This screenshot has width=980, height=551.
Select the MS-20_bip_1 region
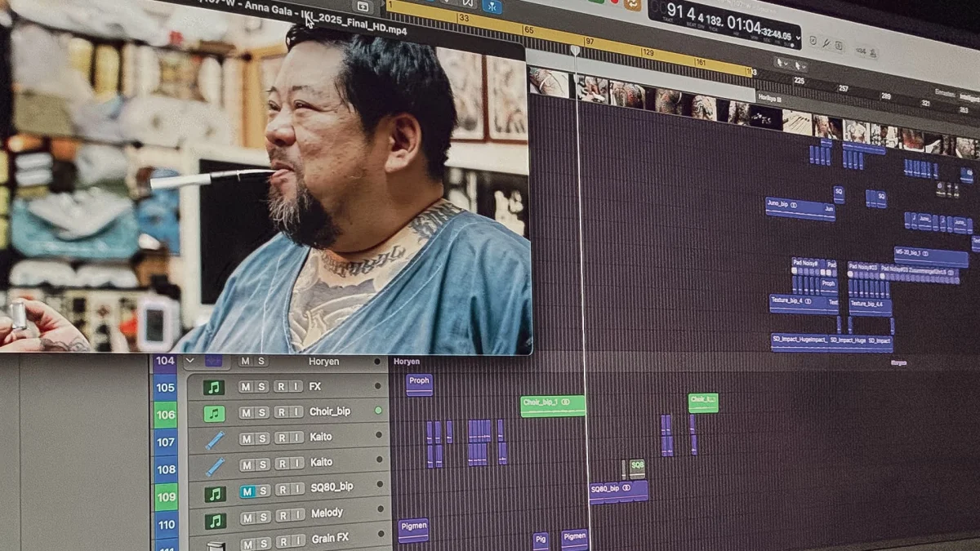[931, 258]
